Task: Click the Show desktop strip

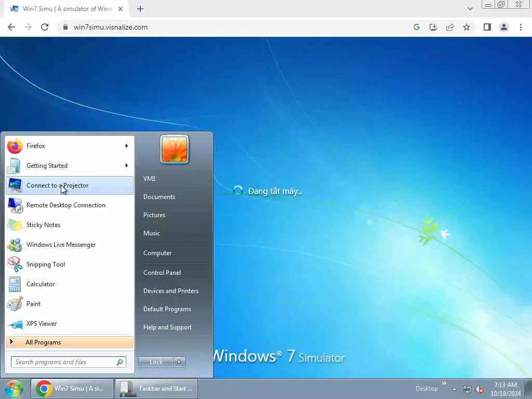Action: [x=528, y=389]
